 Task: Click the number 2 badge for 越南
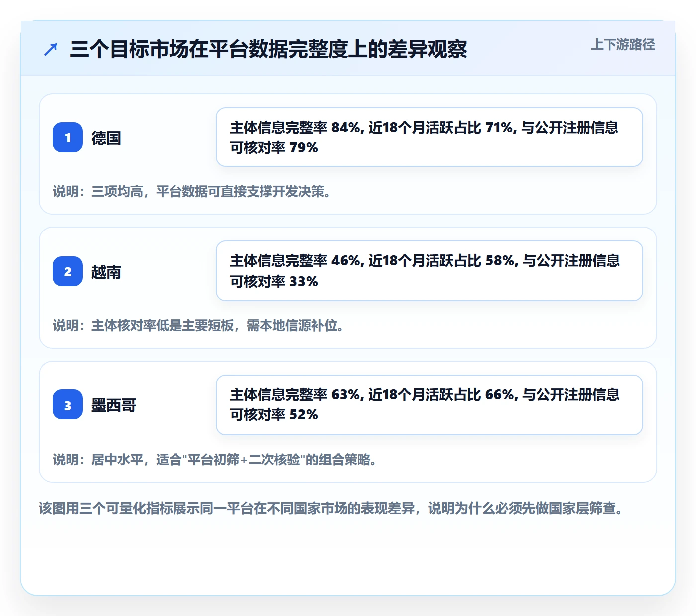(68, 271)
